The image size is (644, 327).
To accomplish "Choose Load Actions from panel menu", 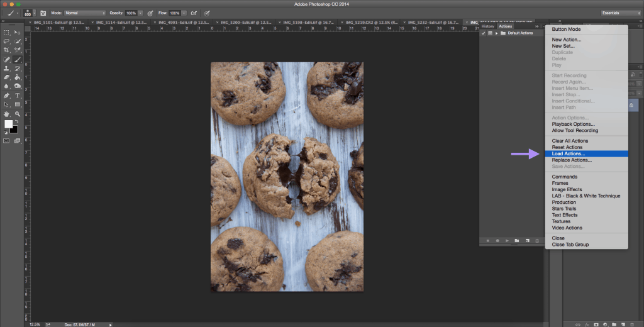I will (x=587, y=153).
